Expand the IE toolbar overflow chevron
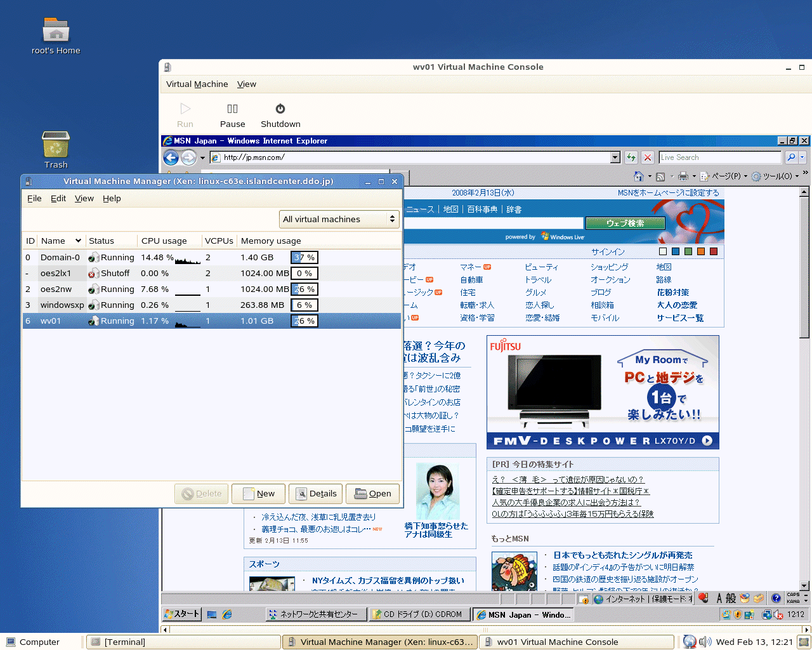 (x=806, y=173)
